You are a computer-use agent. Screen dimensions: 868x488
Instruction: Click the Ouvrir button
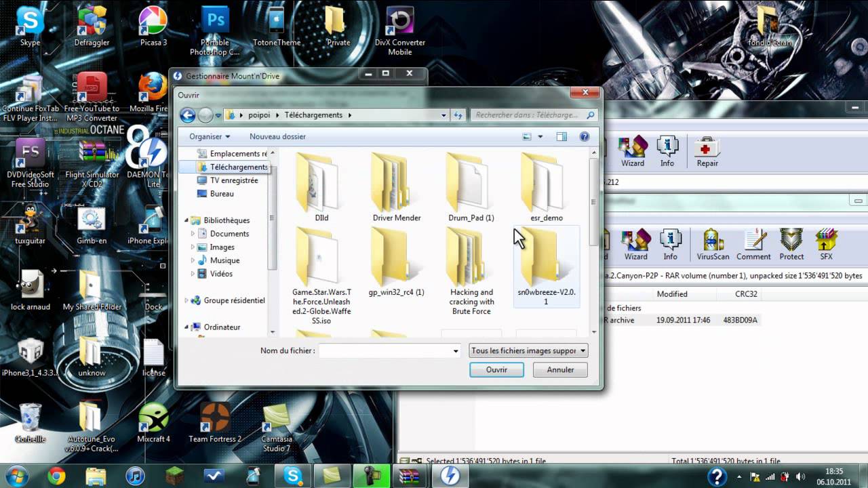point(496,369)
